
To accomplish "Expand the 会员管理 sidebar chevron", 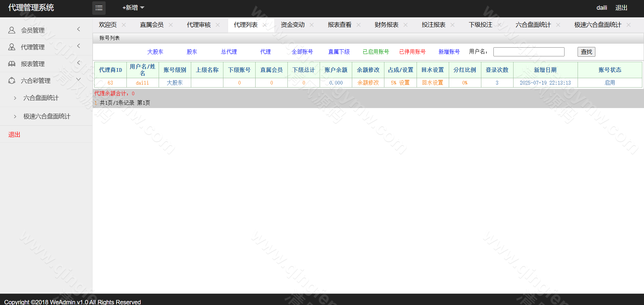I will click(78, 29).
